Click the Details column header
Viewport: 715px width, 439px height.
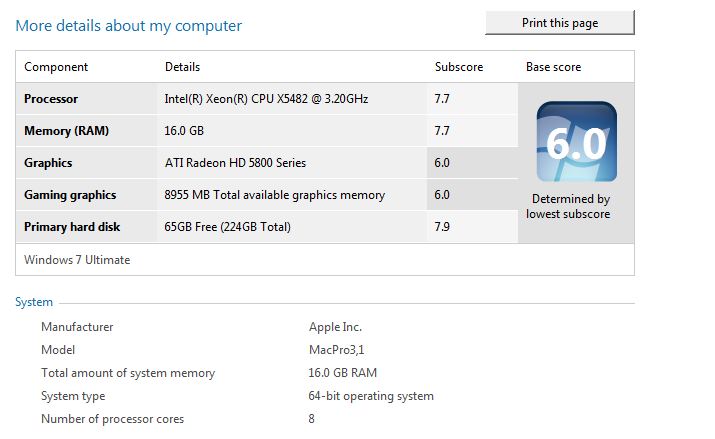(182, 67)
